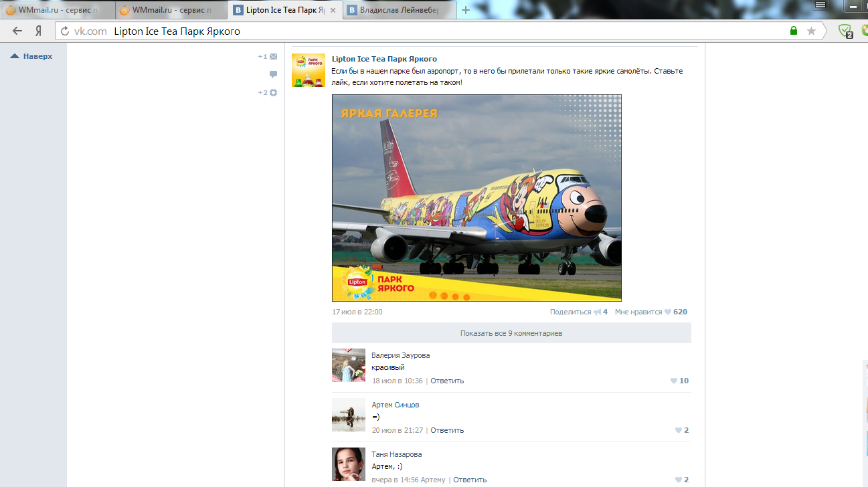The height and width of the screenshot is (487, 868).
Task: Open Таня Назарова's profile name
Action: point(397,454)
